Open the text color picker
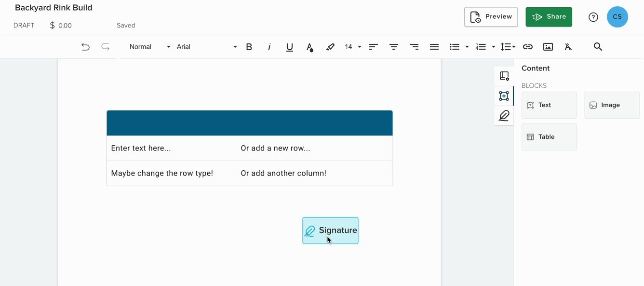 tap(310, 47)
